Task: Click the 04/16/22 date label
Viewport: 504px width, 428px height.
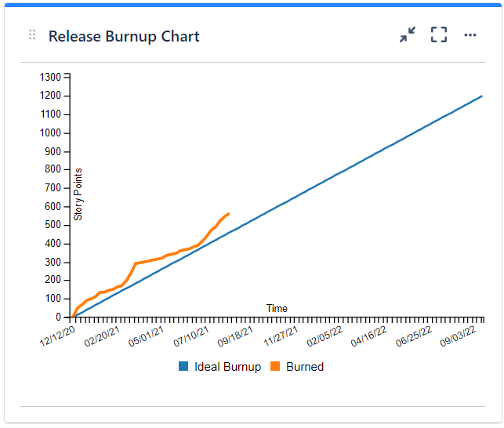Action: pos(368,336)
